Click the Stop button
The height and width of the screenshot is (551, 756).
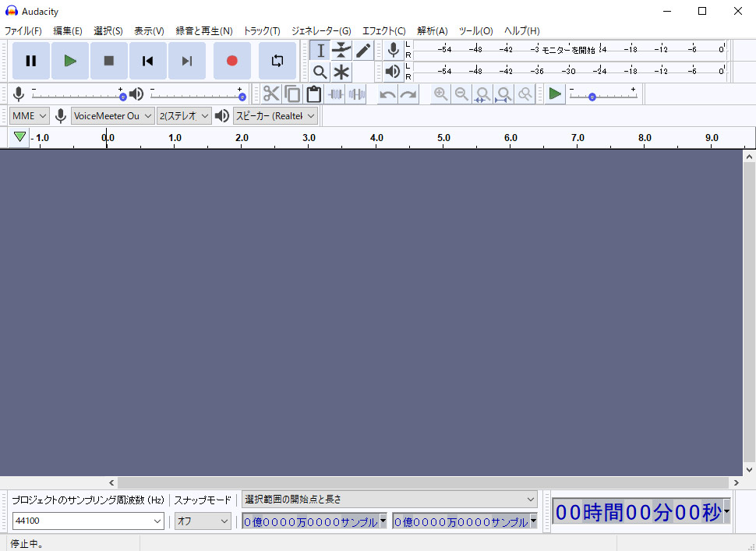[109, 61]
